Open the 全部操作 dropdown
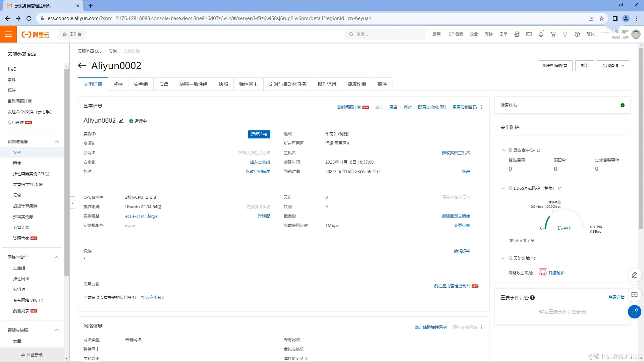This screenshot has height=362, width=644. [613, 66]
